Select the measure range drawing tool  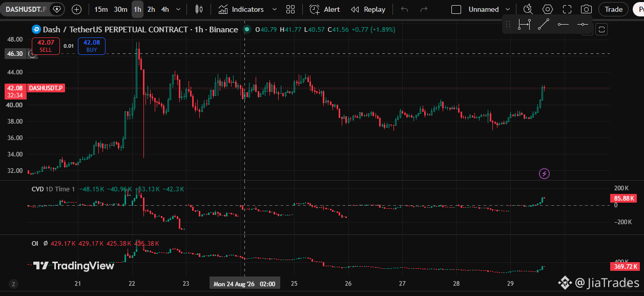(x=524, y=24)
